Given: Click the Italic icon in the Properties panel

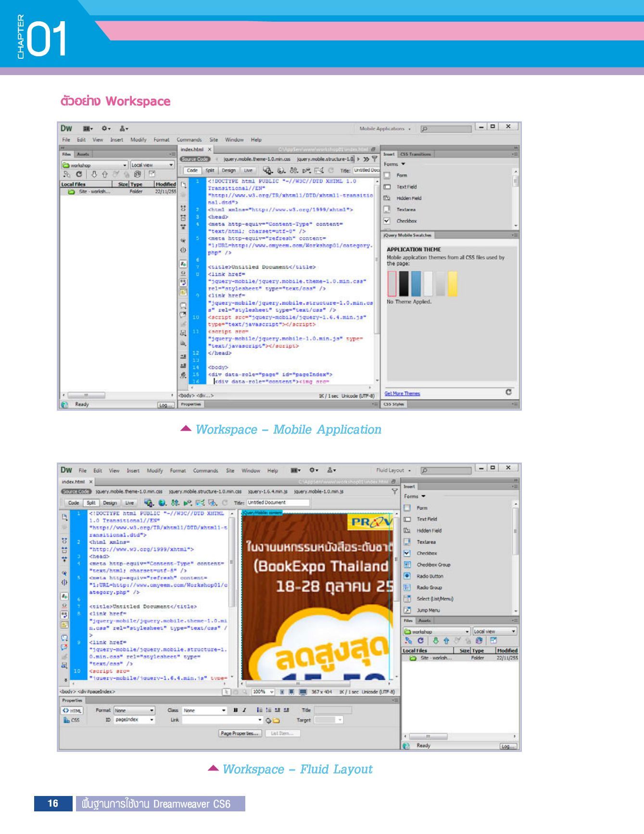Looking at the screenshot, I should (x=244, y=710).
